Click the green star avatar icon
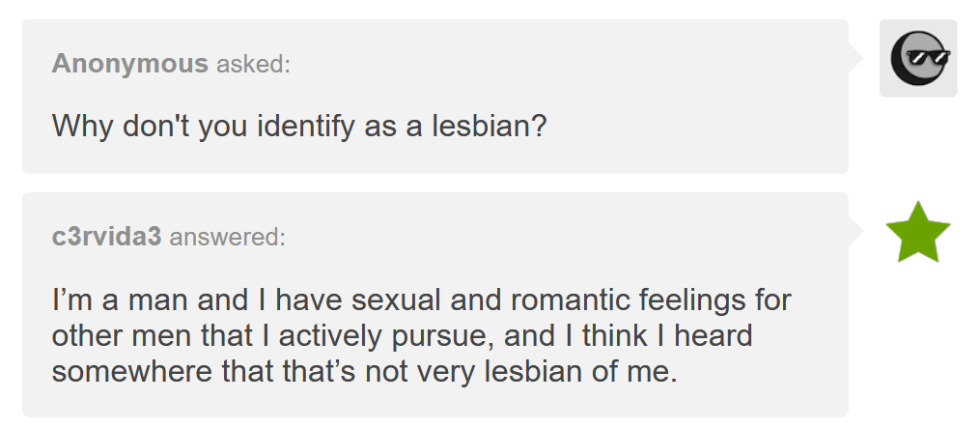This screenshot has height=428, width=980. pos(917,234)
